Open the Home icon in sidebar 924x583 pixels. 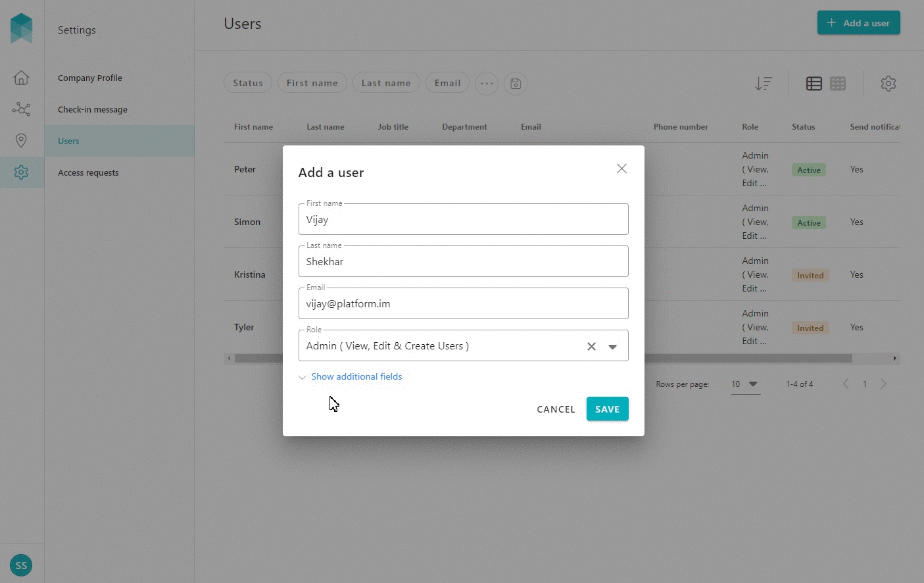(x=21, y=78)
